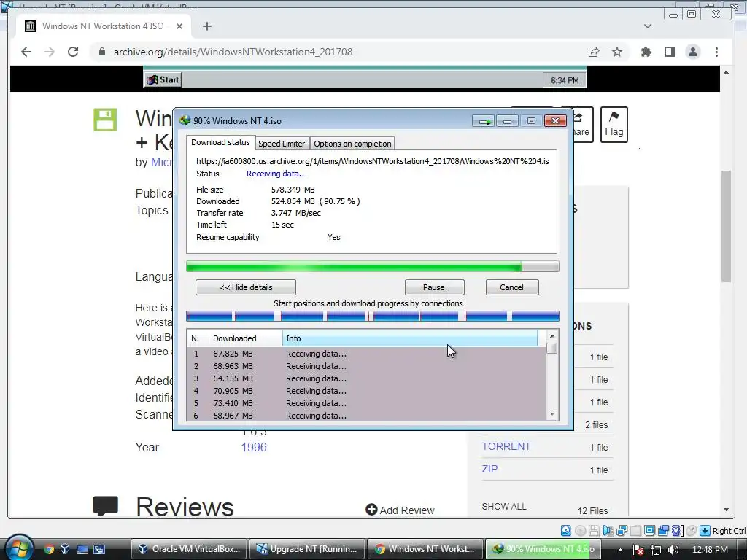This screenshot has height=560, width=747.
Task: Click the IDM globe icon in dialog title
Action: (185, 120)
